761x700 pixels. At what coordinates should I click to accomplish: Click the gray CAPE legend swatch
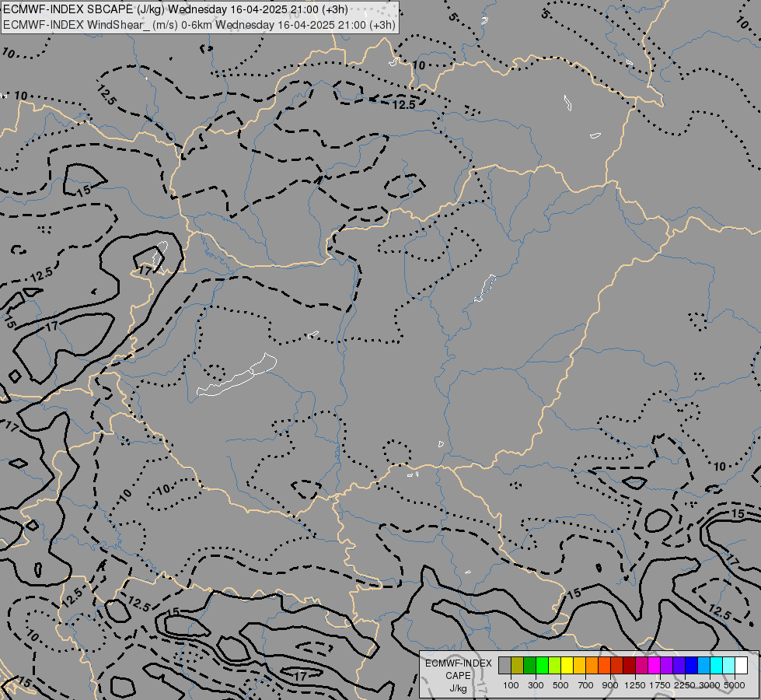point(504,665)
